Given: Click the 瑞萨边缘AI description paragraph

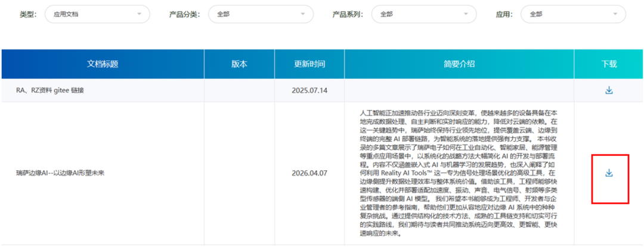Looking at the screenshot, I should pyautogui.click(x=459, y=173).
